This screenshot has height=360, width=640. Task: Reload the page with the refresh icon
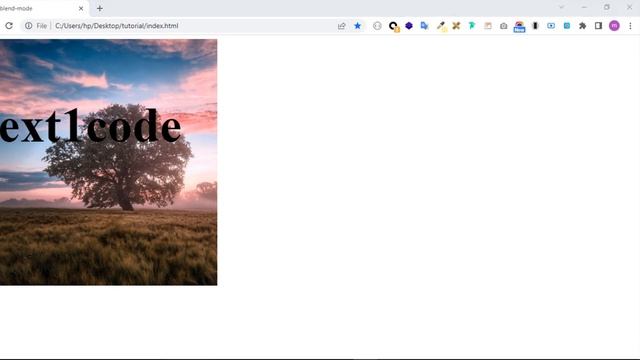(9, 26)
